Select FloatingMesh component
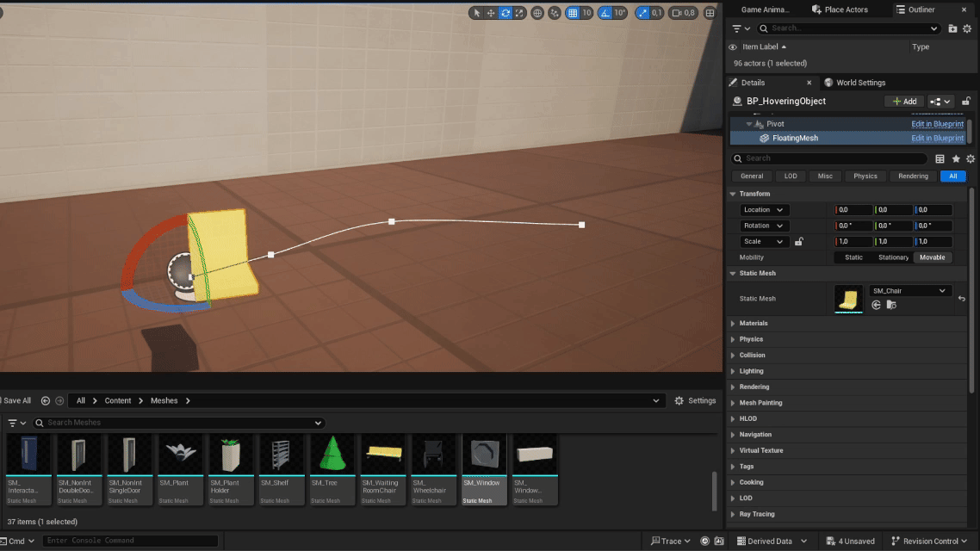The image size is (980, 551). pos(794,138)
